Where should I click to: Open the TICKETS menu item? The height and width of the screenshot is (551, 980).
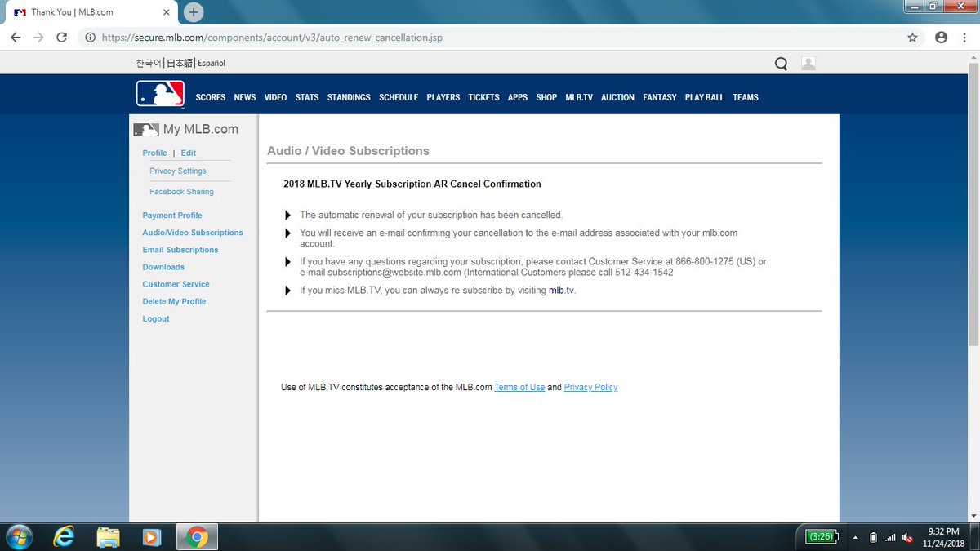[x=483, y=97]
